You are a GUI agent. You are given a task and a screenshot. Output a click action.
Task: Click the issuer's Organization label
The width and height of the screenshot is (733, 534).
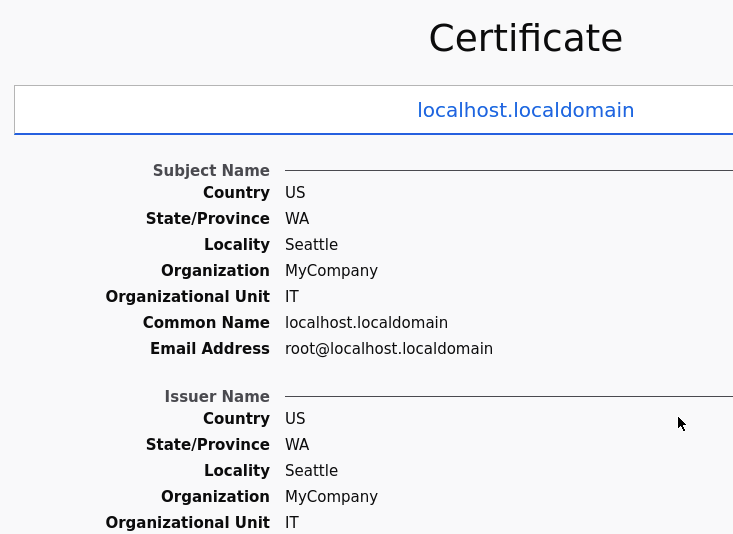[x=215, y=497]
